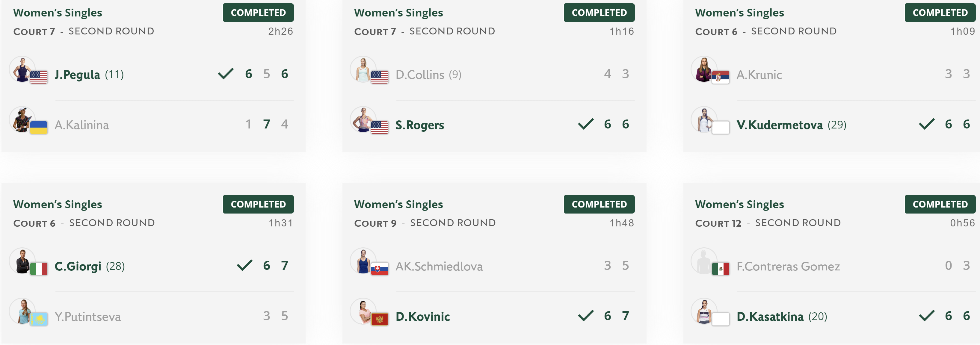980x345 pixels.
Task: Click the Mexico flag beside F.Contreras Gomez
Action: coord(721,269)
